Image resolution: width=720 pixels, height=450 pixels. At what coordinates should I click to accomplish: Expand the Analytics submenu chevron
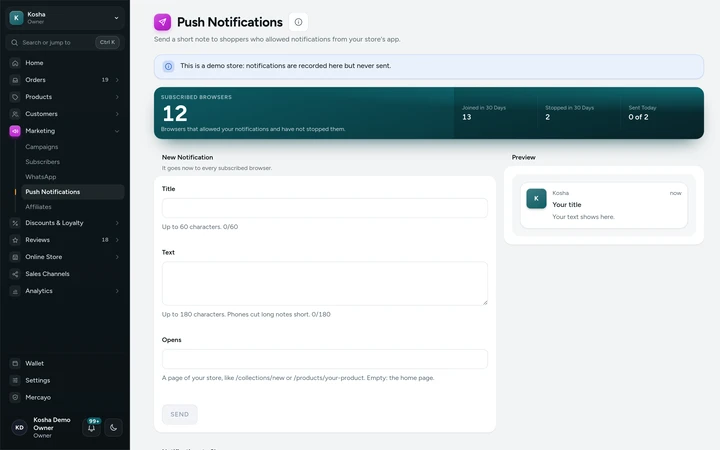coord(117,291)
